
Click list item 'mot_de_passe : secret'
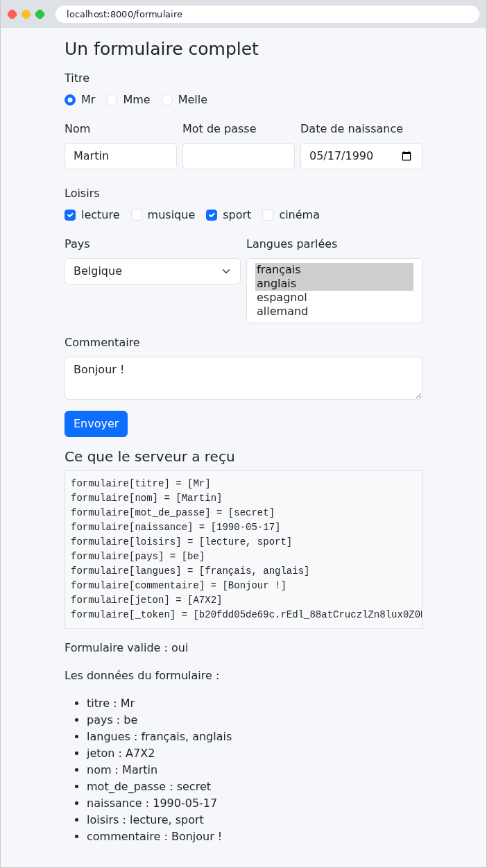148,787
